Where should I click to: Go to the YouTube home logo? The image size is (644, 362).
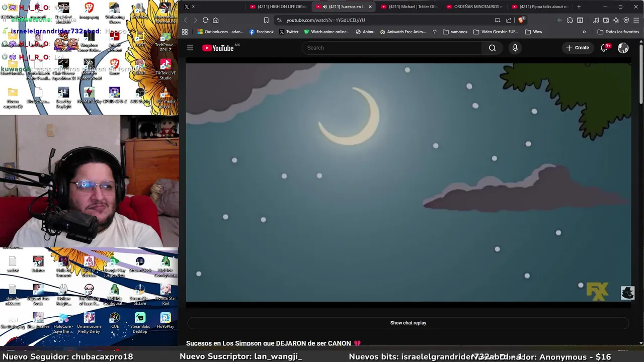[218, 48]
